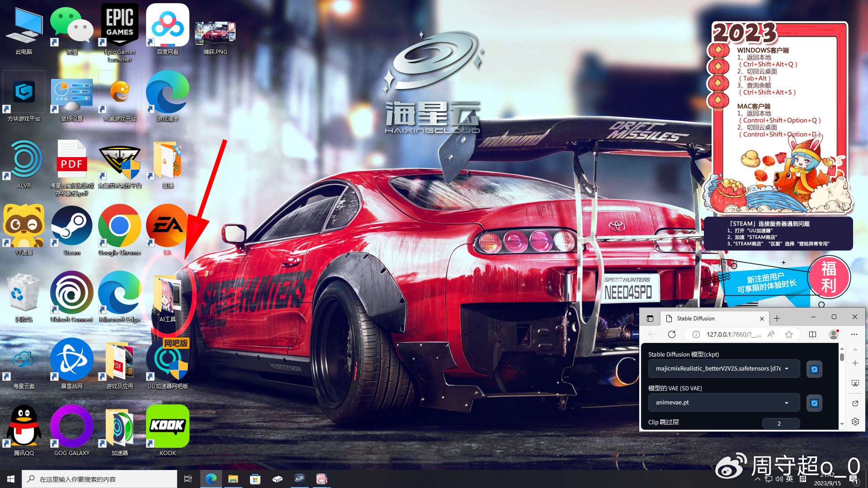Click the taskbar search box
Screen dimensions: 868x488
pyautogui.click(x=99, y=479)
